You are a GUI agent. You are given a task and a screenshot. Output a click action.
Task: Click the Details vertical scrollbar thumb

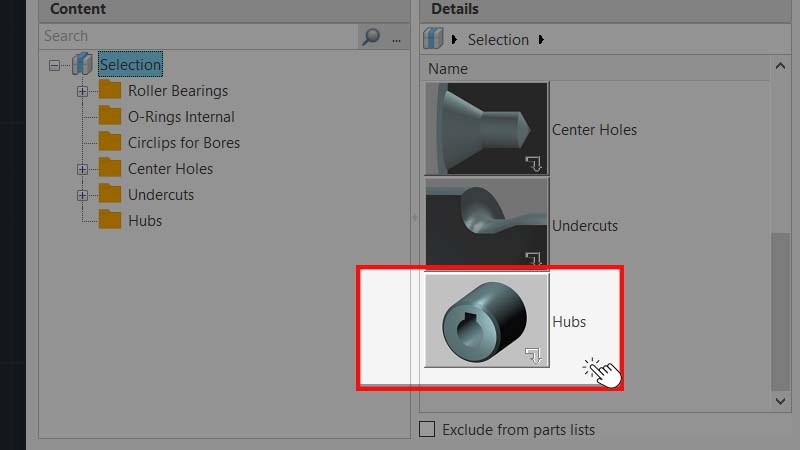click(x=780, y=311)
